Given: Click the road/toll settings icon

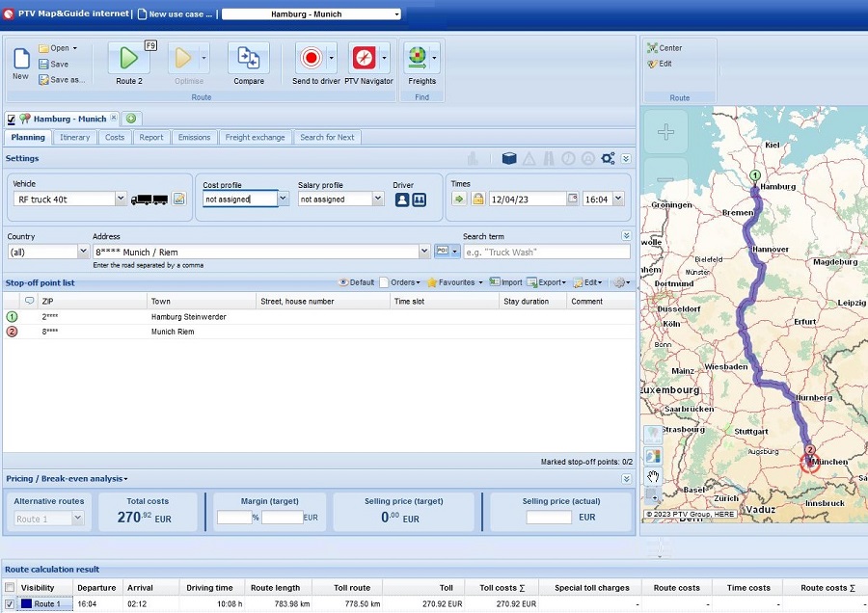Looking at the screenshot, I should click(549, 159).
